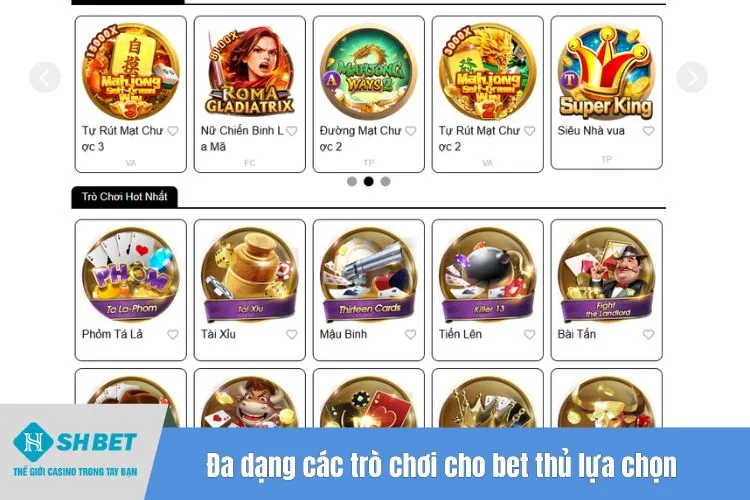This screenshot has width=750, height=500.
Task: Open the Tự Rút Mạt Chược 2 title
Action: (479, 138)
